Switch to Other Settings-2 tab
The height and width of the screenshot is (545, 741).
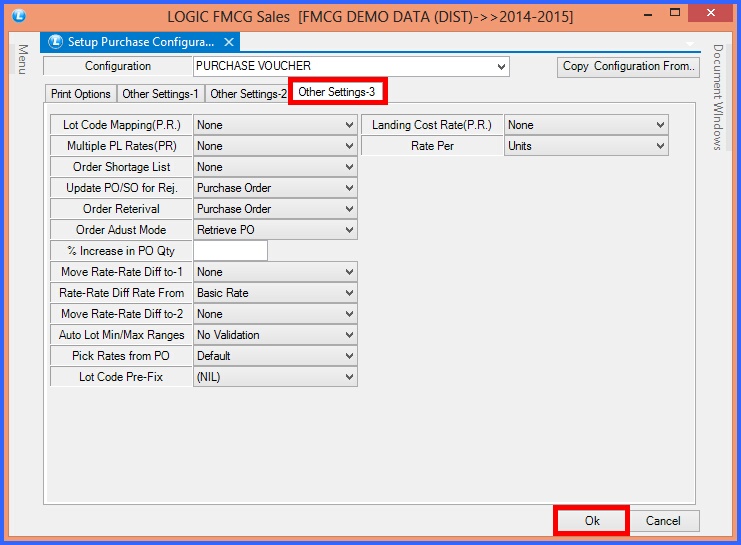point(248,94)
